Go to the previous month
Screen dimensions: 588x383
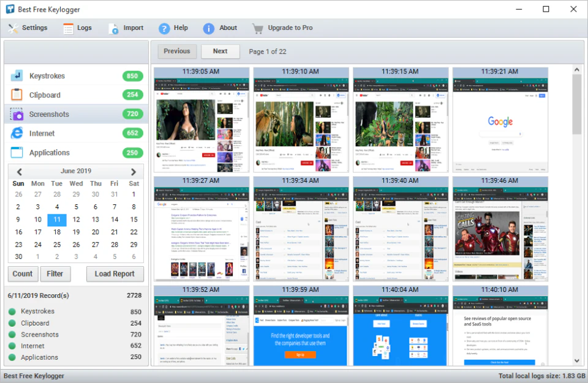point(19,171)
